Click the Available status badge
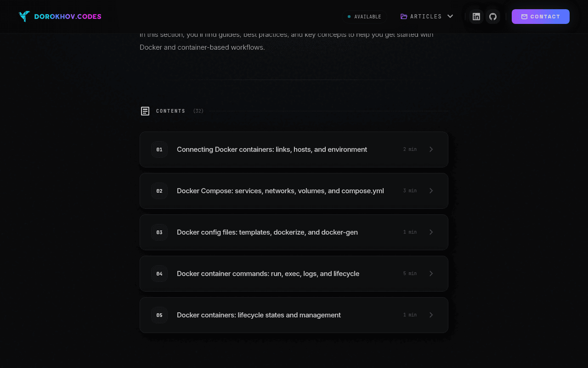Viewport: 588px width, 368px height. click(x=364, y=17)
